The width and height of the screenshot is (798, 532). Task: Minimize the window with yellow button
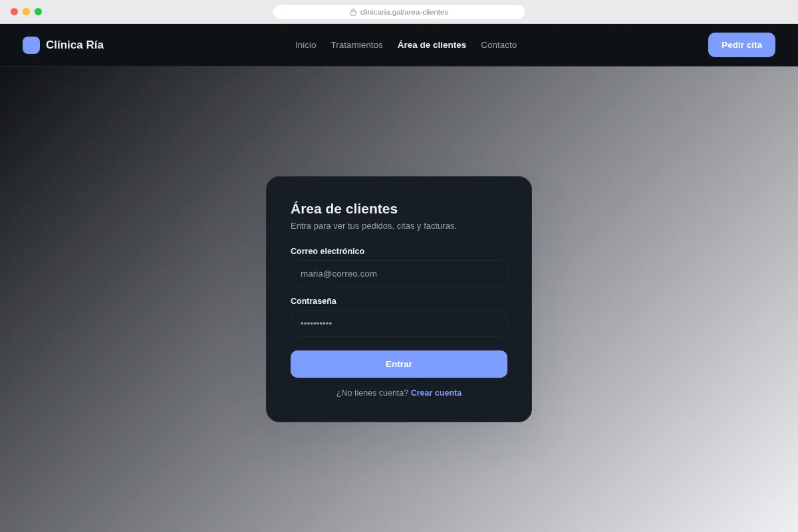[x=26, y=12]
